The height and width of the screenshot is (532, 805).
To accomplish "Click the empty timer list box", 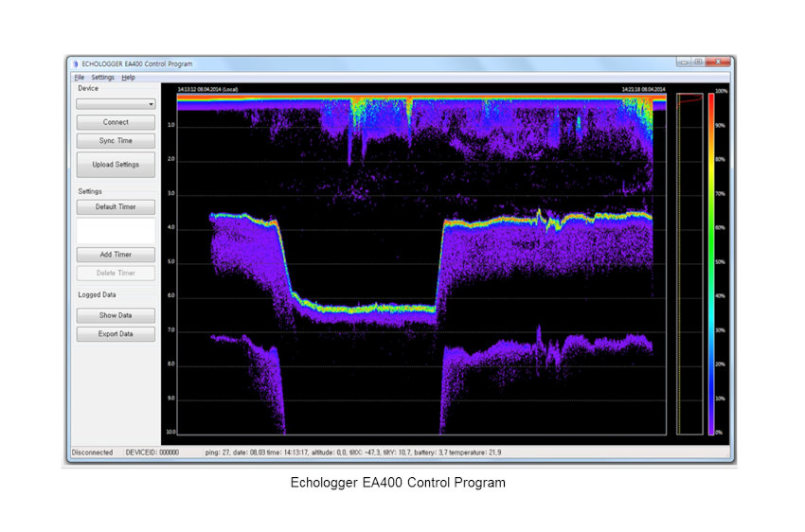I will [x=116, y=231].
